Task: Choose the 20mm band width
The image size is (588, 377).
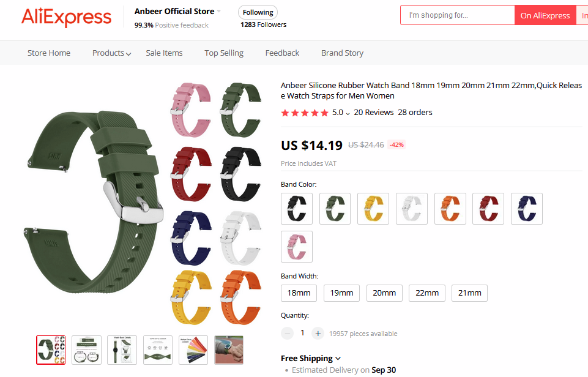Action: [x=384, y=293]
